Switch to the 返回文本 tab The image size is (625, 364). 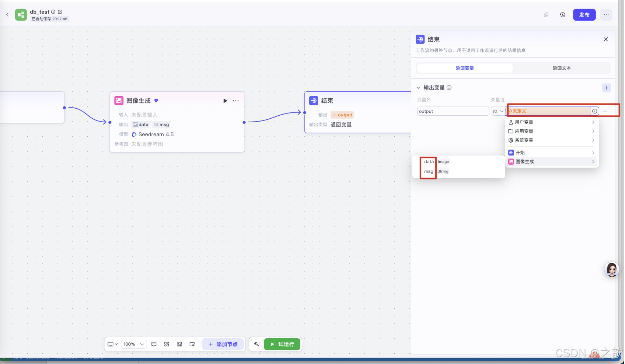click(562, 68)
